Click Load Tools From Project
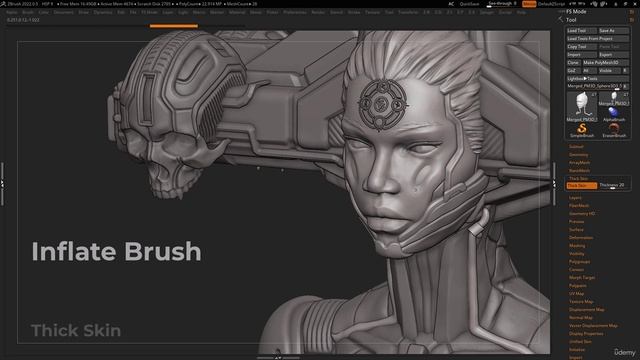Screen dimensions: 640x360 [x=598, y=38]
